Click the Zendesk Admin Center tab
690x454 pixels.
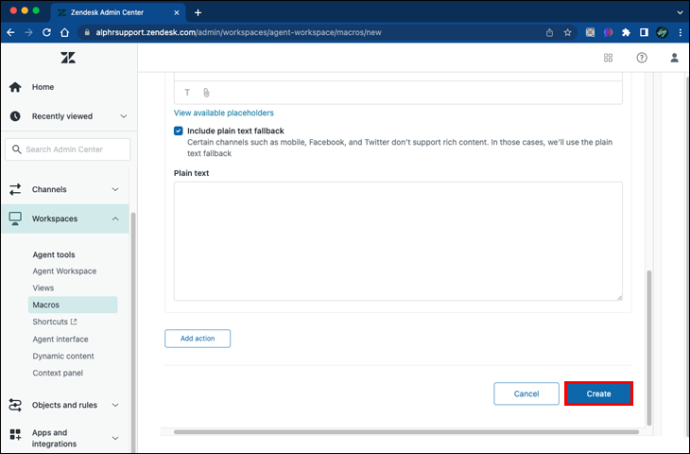[x=118, y=12]
